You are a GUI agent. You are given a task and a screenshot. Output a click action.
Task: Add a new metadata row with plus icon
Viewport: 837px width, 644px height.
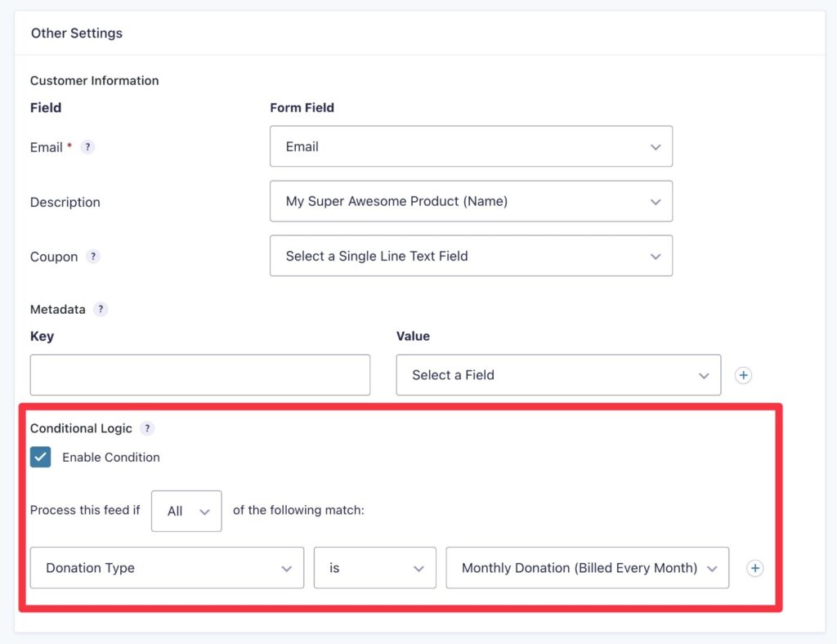[x=743, y=375]
